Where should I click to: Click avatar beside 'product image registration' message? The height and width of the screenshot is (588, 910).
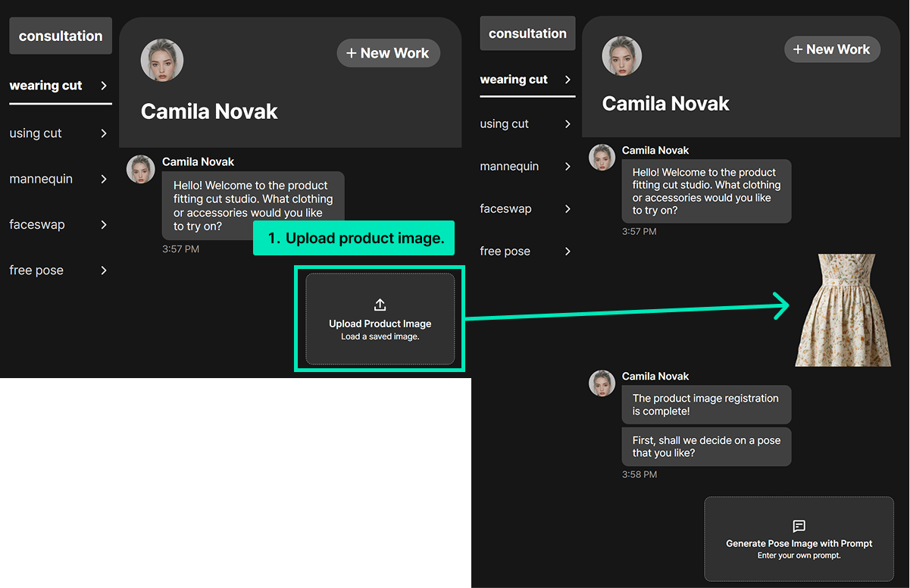tap(602, 383)
